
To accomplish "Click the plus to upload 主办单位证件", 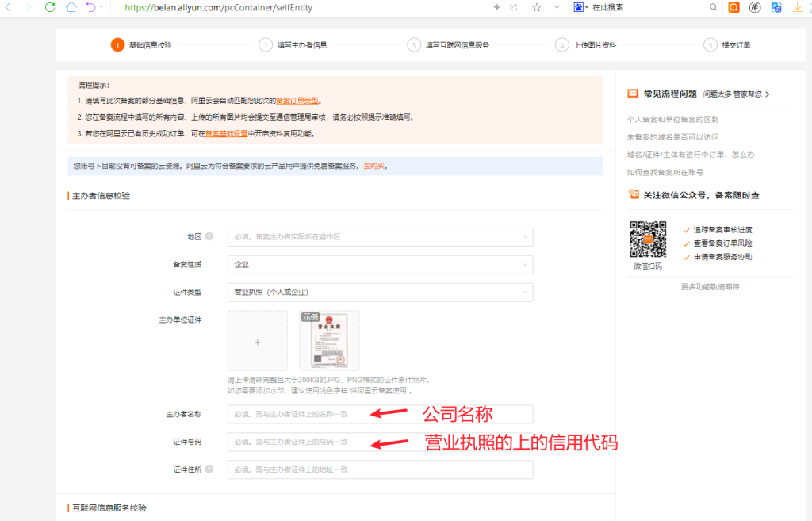I will (x=257, y=341).
